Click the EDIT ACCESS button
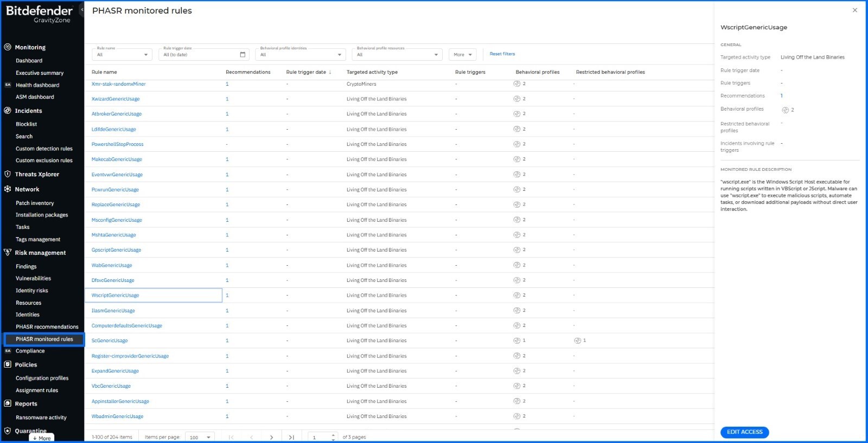This screenshot has width=868, height=443. 744,432
